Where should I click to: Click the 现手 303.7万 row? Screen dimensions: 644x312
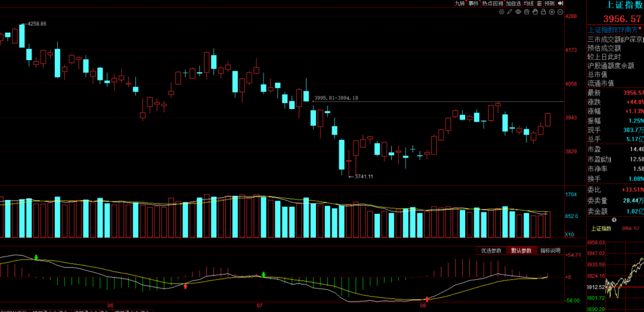(x=615, y=130)
